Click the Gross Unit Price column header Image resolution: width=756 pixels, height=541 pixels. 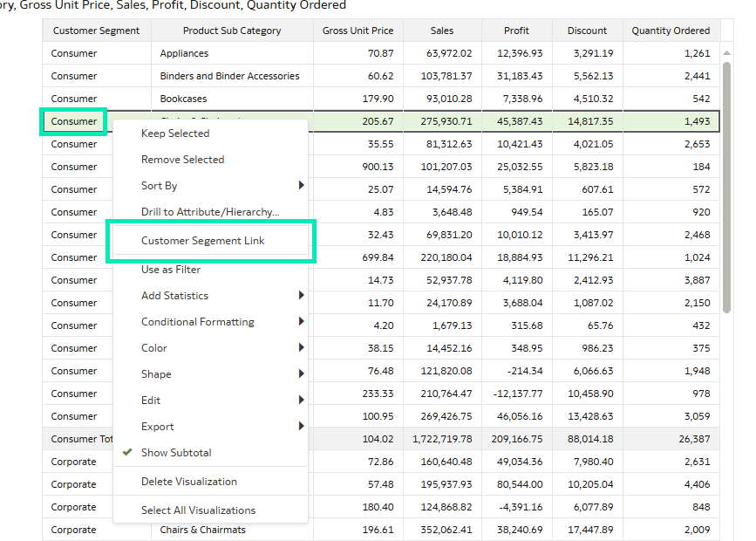tap(358, 31)
